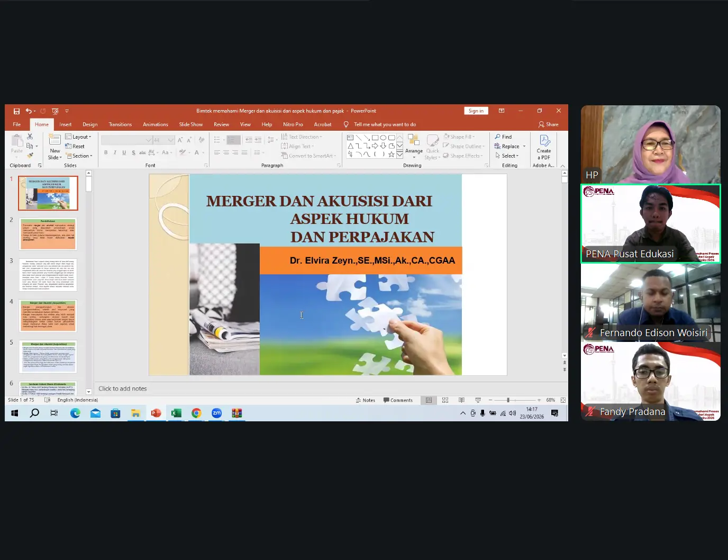
Task: Toggle Bold formatting
Action: point(106,152)
